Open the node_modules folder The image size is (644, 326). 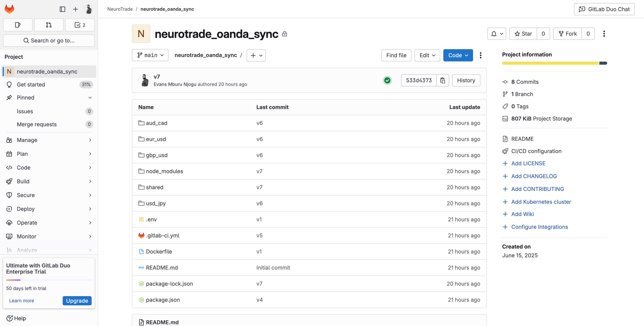click(164, 171)
